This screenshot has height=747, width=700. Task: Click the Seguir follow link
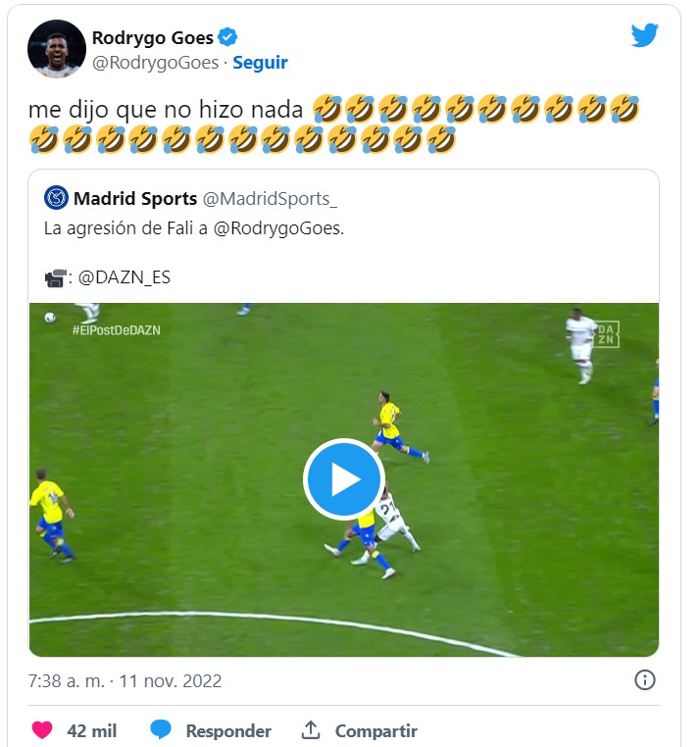point(260,62)
